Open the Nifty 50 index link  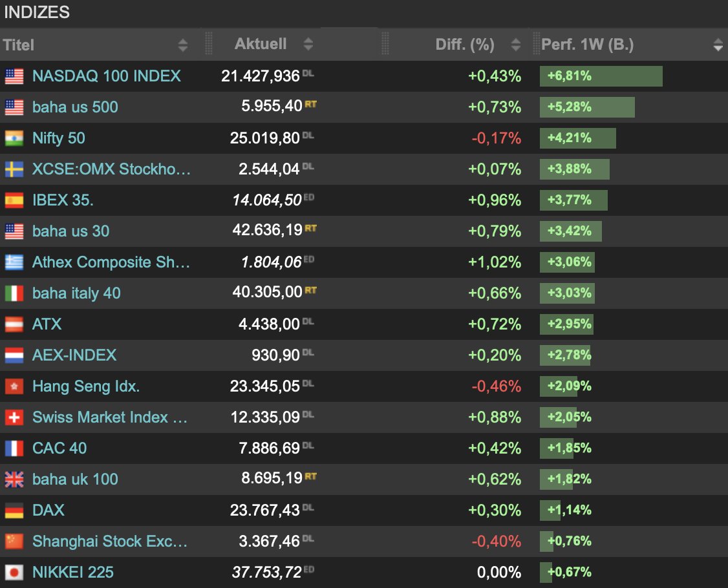coord(58,138)
